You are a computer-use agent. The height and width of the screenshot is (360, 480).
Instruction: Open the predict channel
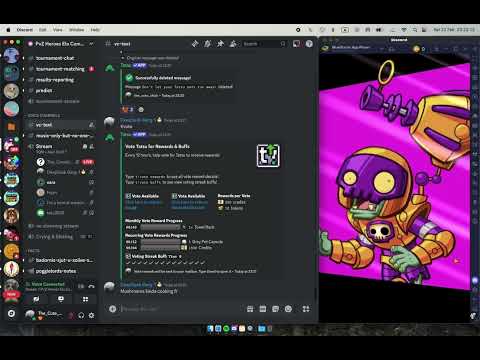(x=61, y=91)
